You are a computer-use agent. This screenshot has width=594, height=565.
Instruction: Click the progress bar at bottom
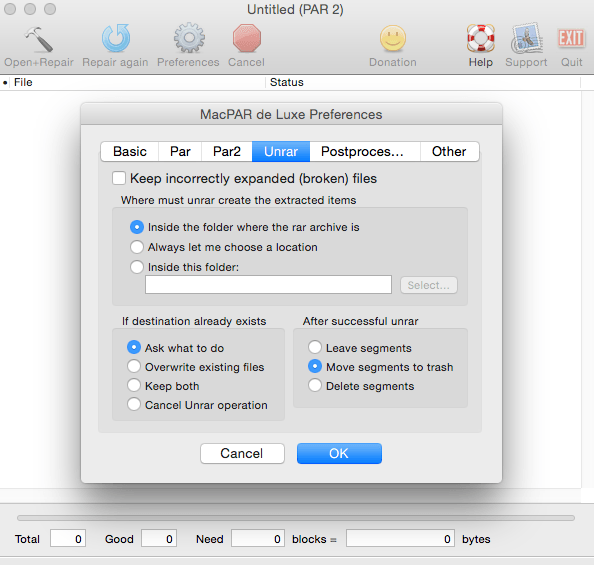pyautogui.click(x=296, y=518)
